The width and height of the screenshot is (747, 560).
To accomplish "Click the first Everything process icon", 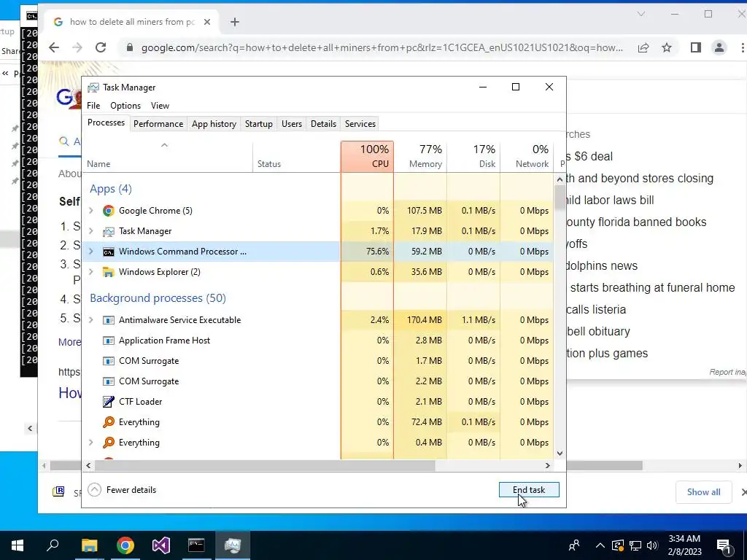I will tap(109, 422).
